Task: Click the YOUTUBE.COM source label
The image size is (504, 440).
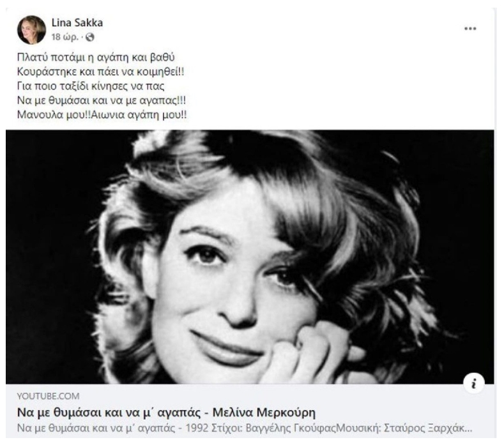Action: [48, 397]
